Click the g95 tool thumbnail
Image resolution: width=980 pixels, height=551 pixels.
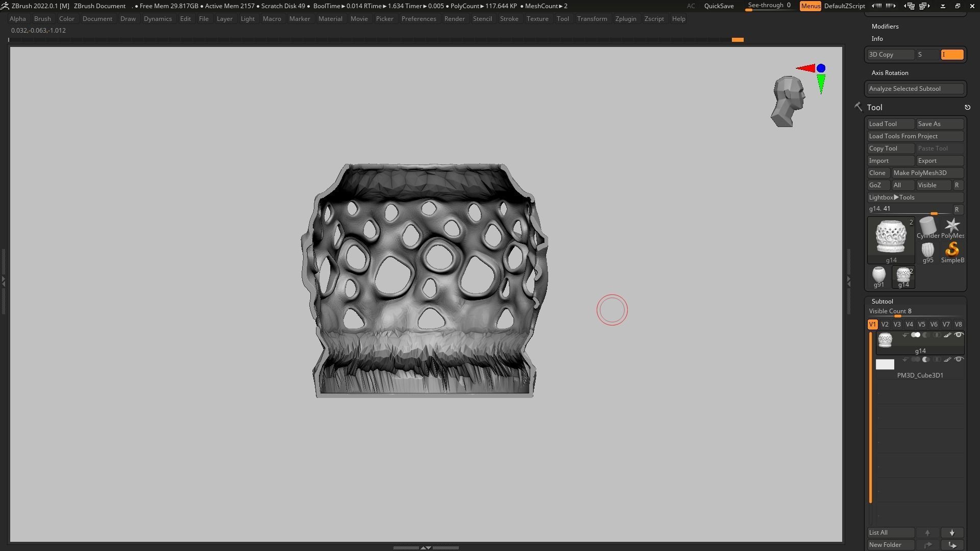[927, 250]
